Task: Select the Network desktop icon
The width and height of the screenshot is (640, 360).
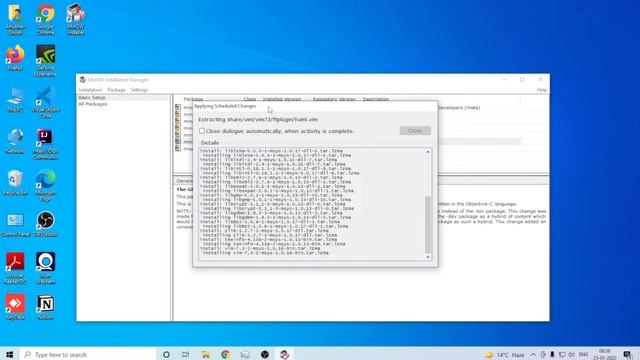Action: click(15, 141)
